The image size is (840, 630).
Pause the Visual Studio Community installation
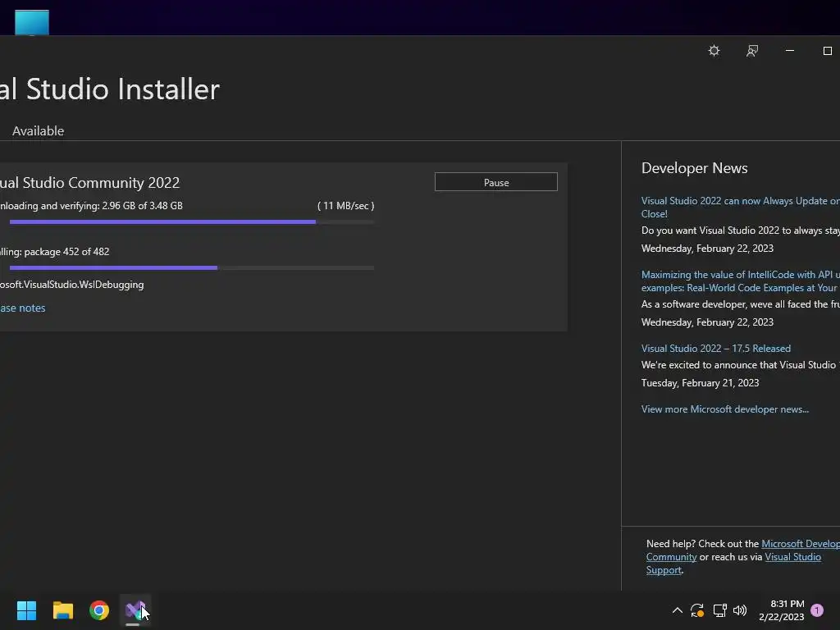click(x=496, y=182)
